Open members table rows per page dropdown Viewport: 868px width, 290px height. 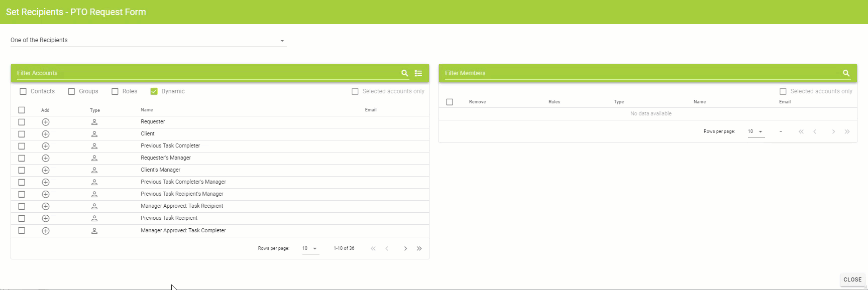pyautogui.click(x=755, y=131)
